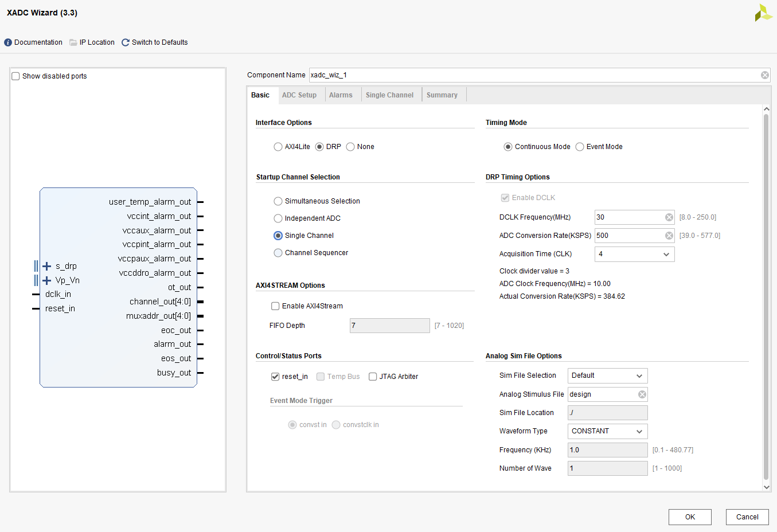This screenshot has height=532, width=777.
Task: Open the Acquisition Time dropdown
Action: coord(634,254)
